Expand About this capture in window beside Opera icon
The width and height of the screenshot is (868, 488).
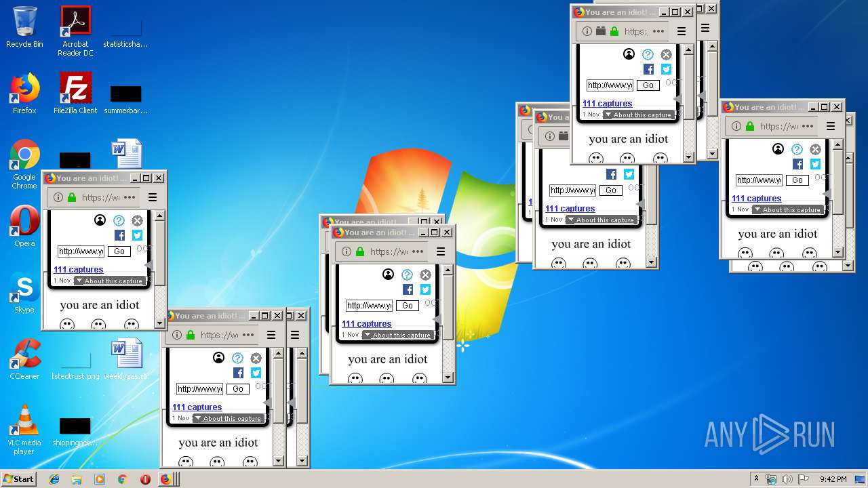click(x=110, y=281)
